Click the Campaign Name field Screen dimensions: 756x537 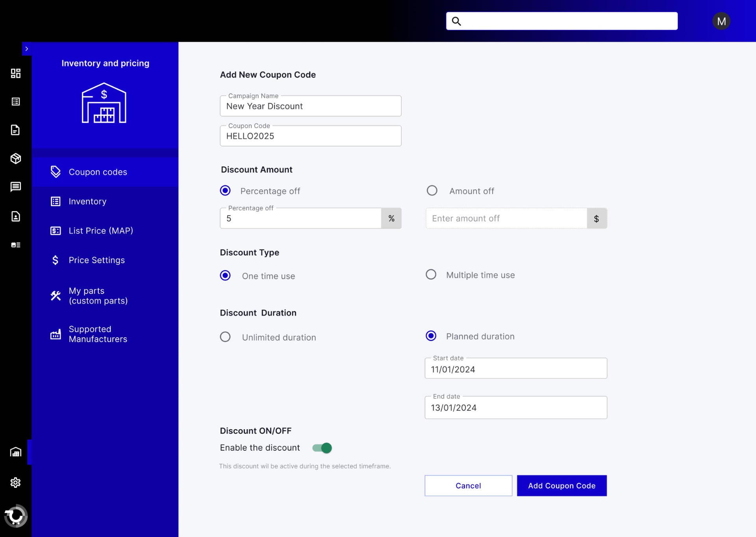tap(311, 106)
